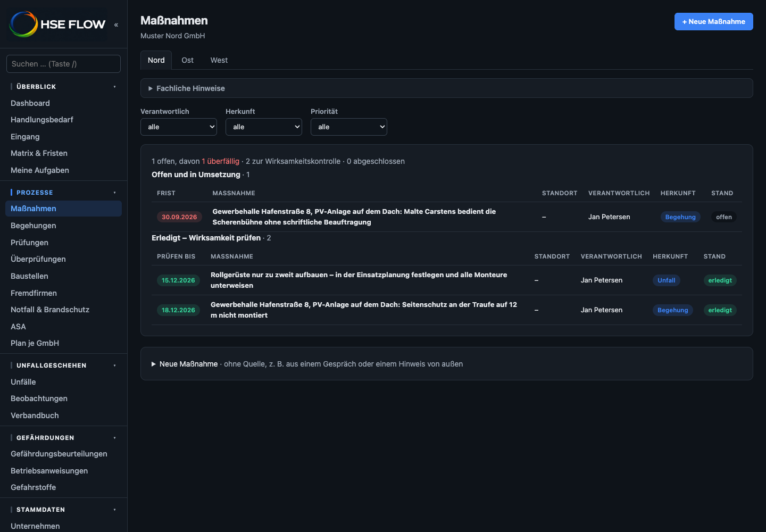Go to Gefährdungsbeurteilungen
This screenshot has height=532, width=766.
pos(63,454)
